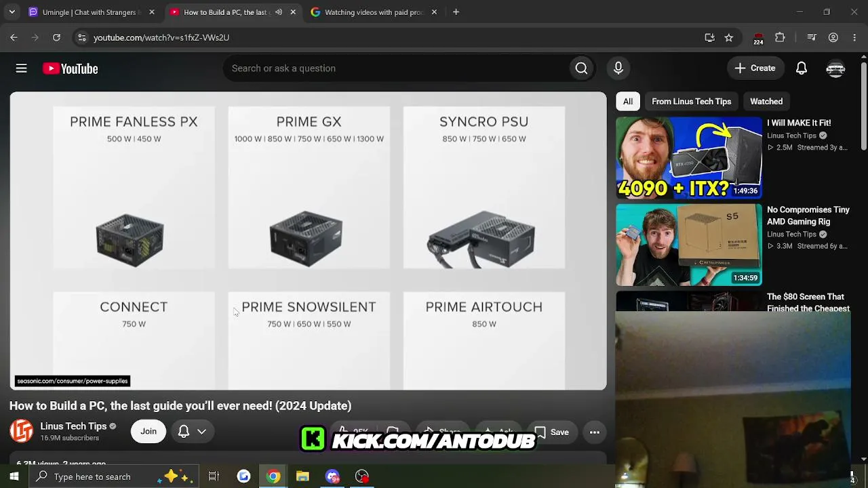Viewport: 868px width, 488px height.
Task: Click the Create button
Action: click(755, 68)
